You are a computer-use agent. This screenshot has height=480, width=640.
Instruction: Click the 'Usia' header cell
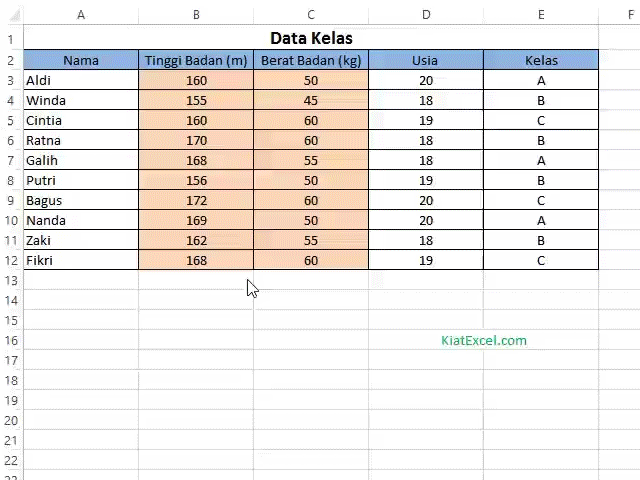(426, 60)
